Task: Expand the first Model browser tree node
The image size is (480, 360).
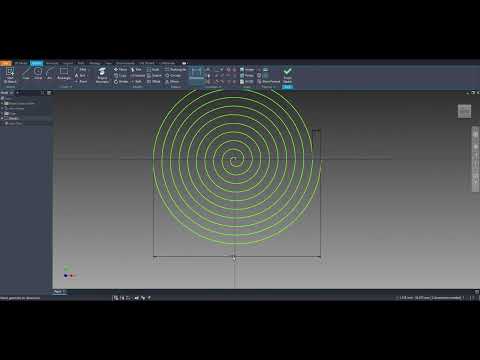Action: pyautogui.click(x=2, y=103)
